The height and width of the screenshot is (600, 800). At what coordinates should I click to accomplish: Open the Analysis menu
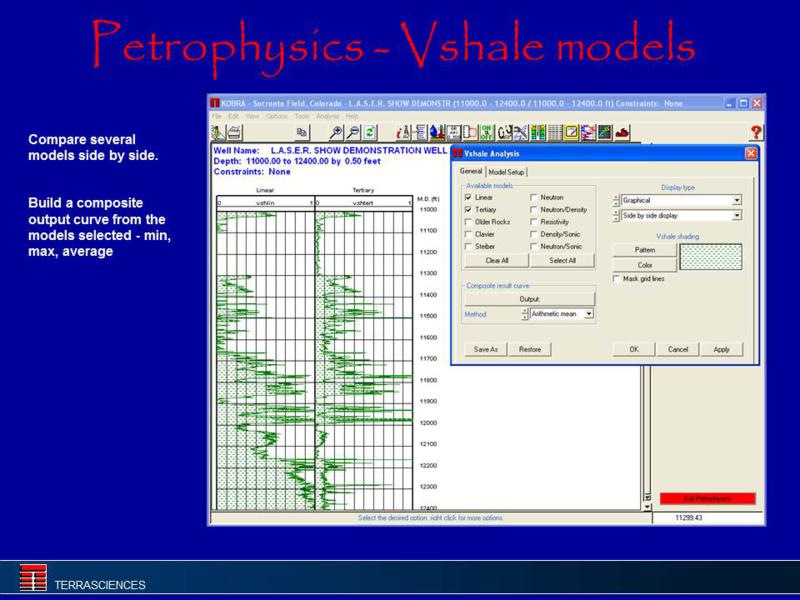pos(328,116)
